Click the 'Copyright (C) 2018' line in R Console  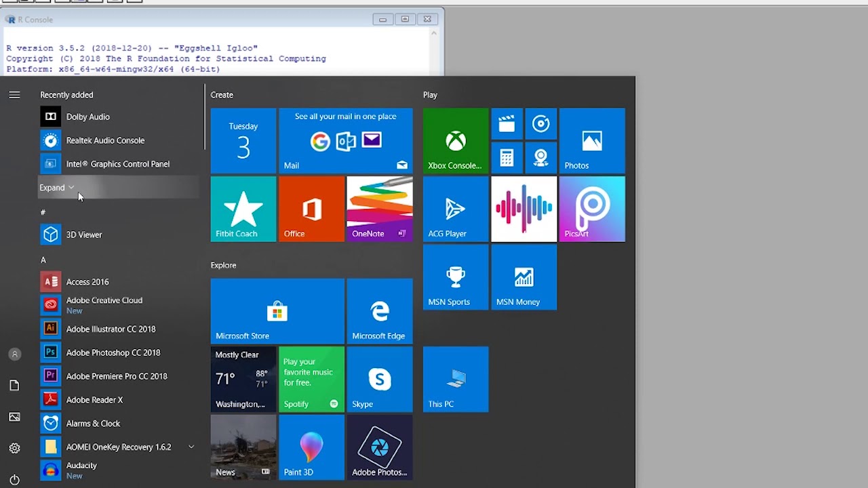[x=166, y=59]
